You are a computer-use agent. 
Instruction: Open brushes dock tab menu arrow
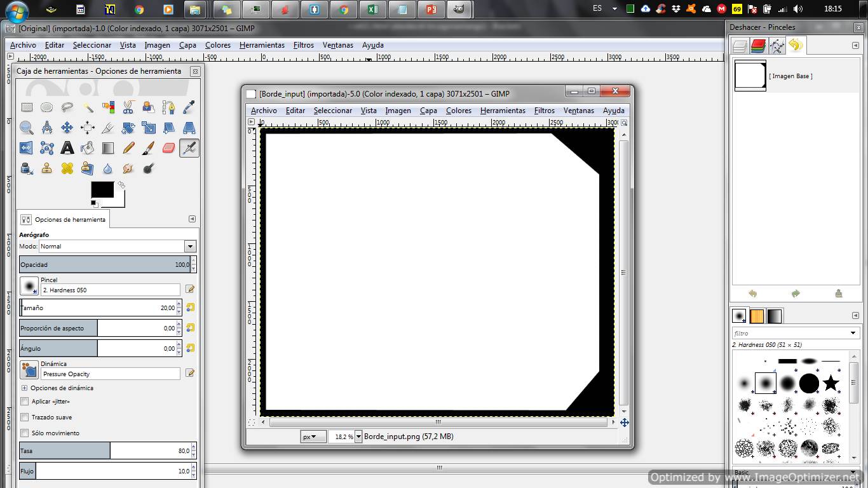click(855, 316)
